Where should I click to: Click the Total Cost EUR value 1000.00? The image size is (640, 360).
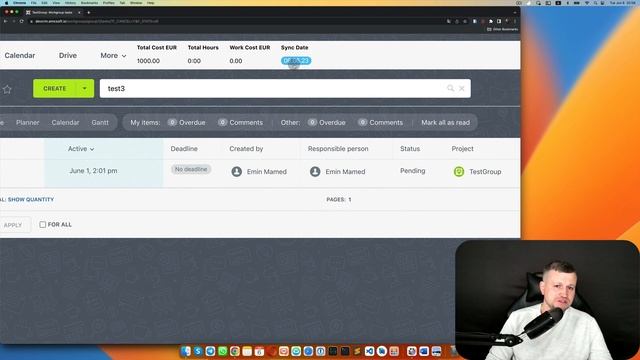tap(148, 61)
